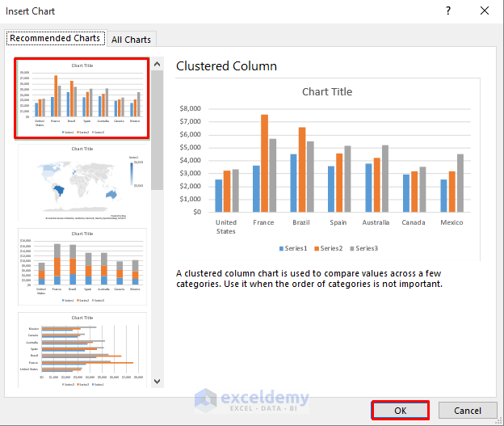This screenshot has height=426, width=504.
Task: Pick the stacked column chart thumbnail
Action: click(x=82, y=267)
